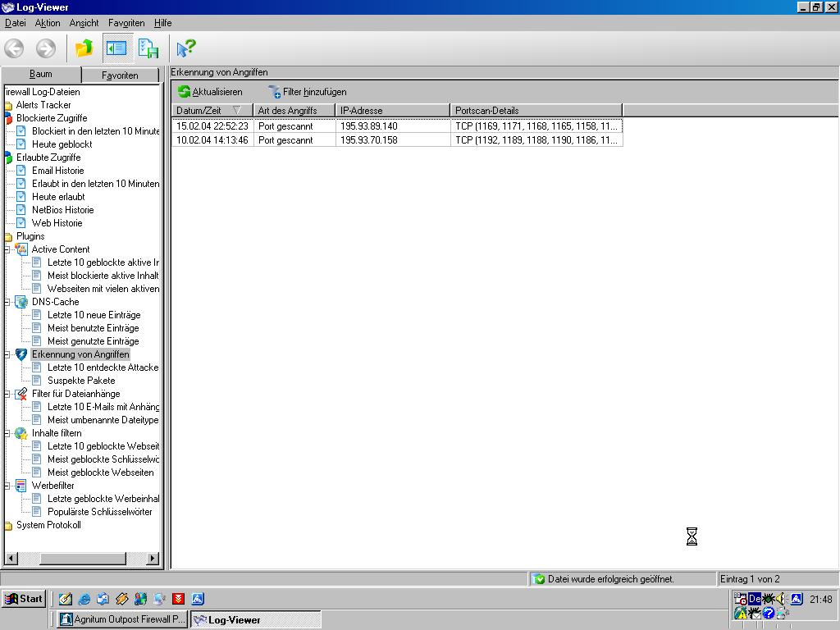Viewport: 840px width, 630px height.
Task: Select the 10.02.04 14:13:46 log entry
Action: [397, 139]
